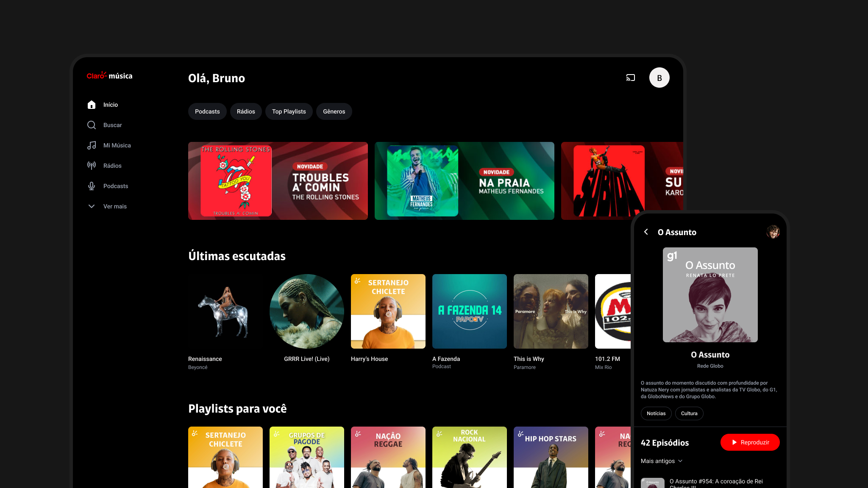Click the Paramore artist name
868x488 pixels.
pyautogui.click(x=525, y=367)
